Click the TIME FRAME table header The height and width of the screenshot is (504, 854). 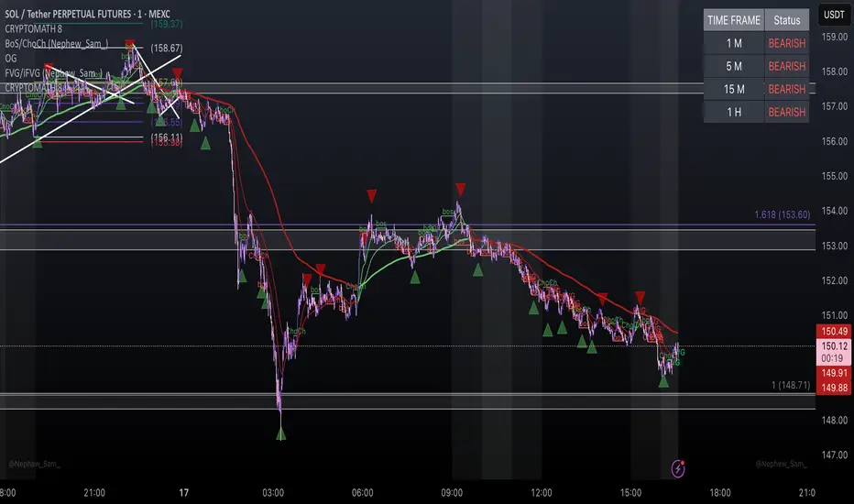tap(734, 20)
